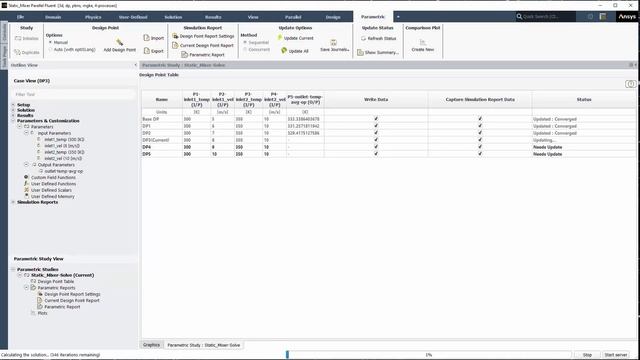Click the outline Filter Text field
This screenshot has width=640, height=360.
[x=73, y=94]
